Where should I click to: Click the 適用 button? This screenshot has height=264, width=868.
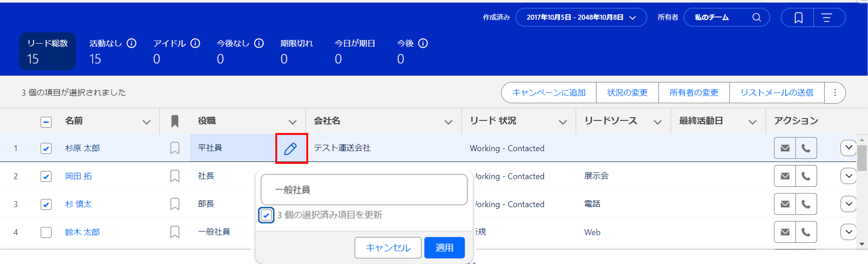click(x=444, y=248)
